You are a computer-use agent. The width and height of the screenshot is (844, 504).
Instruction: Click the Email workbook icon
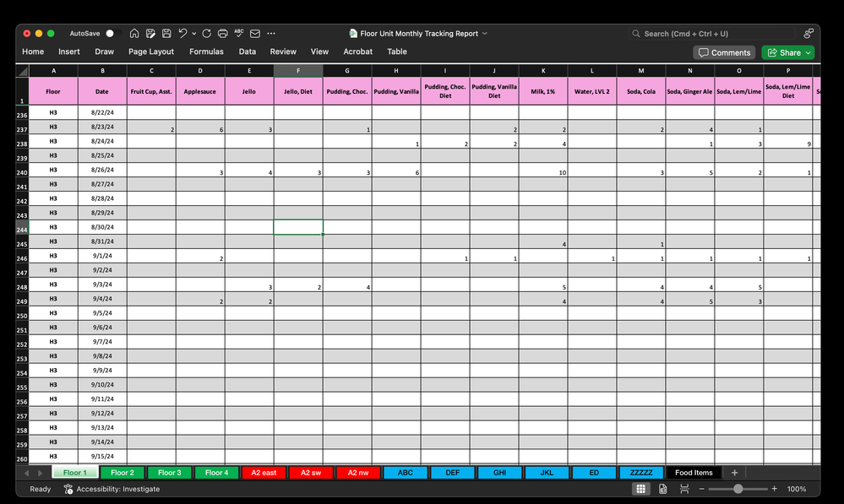pos(256,33)
